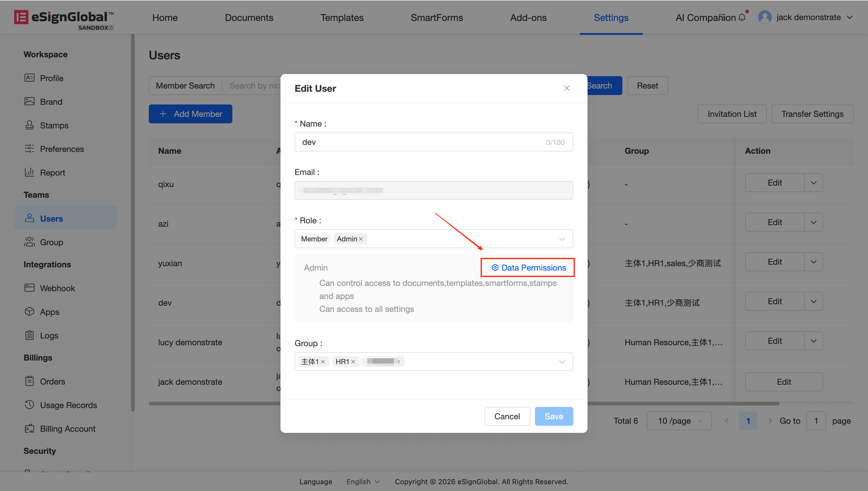Remove the HR1 group tag
This screenshot has width=868, height=491.
(x=353, y=361)
